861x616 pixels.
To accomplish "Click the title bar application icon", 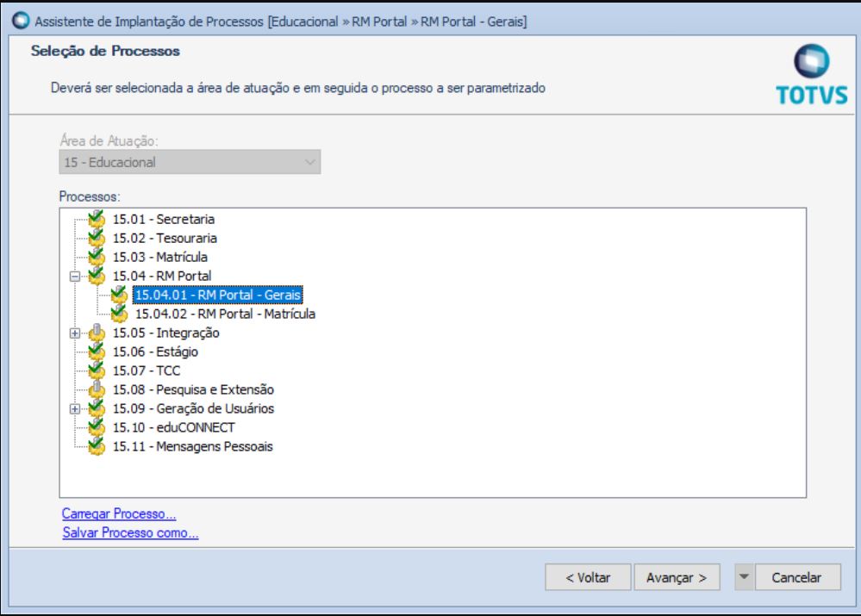I will click(21, 21).
